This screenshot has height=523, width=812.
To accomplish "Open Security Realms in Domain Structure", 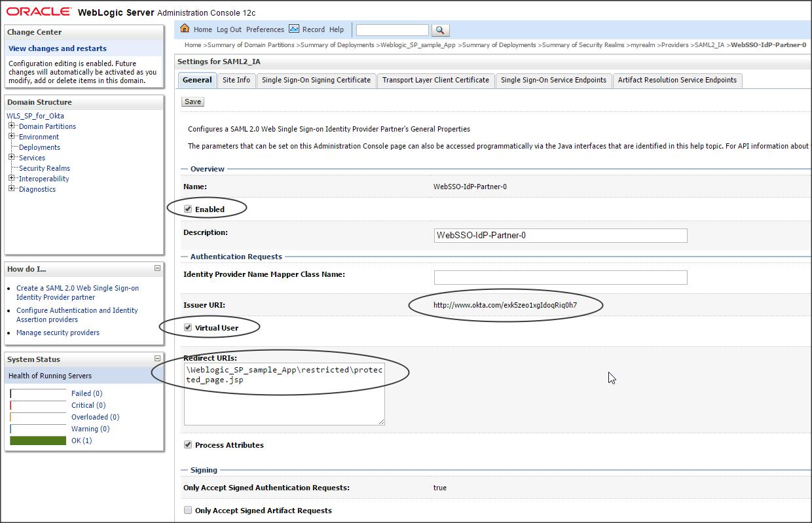I will (45, 168).
